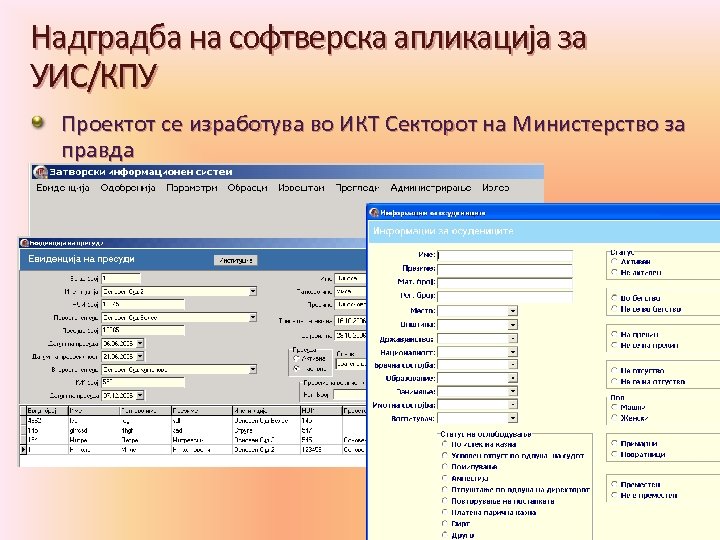Select the Во бегство radio button
The height and width of the screenshot is (540, 720).
[614, 298]
